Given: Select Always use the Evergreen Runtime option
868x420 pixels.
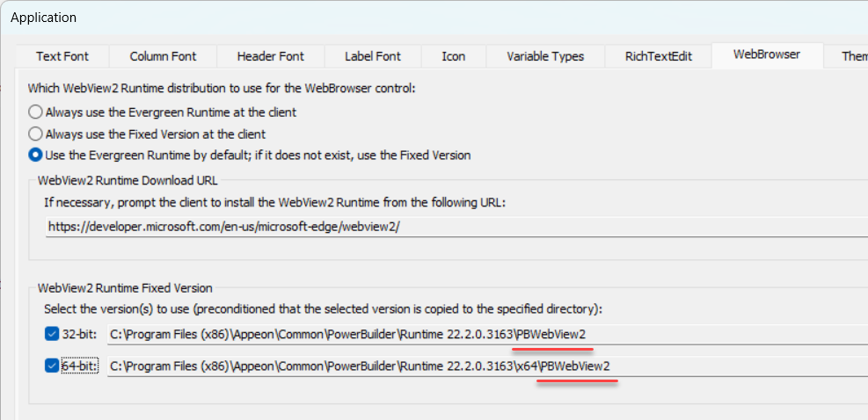Looking at the screenshot, I should (36, 112).
